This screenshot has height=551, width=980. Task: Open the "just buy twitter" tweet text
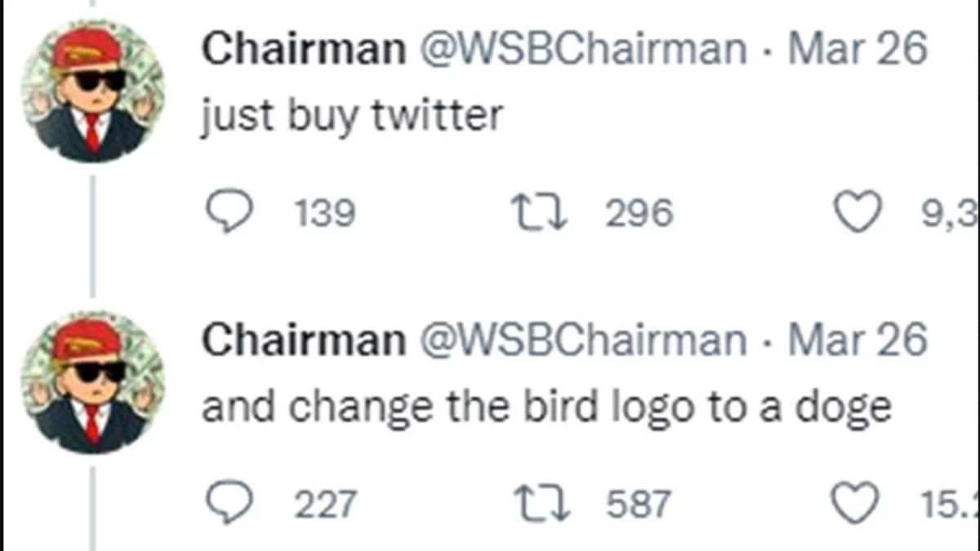pyautogui.click(x=352, y=117)
